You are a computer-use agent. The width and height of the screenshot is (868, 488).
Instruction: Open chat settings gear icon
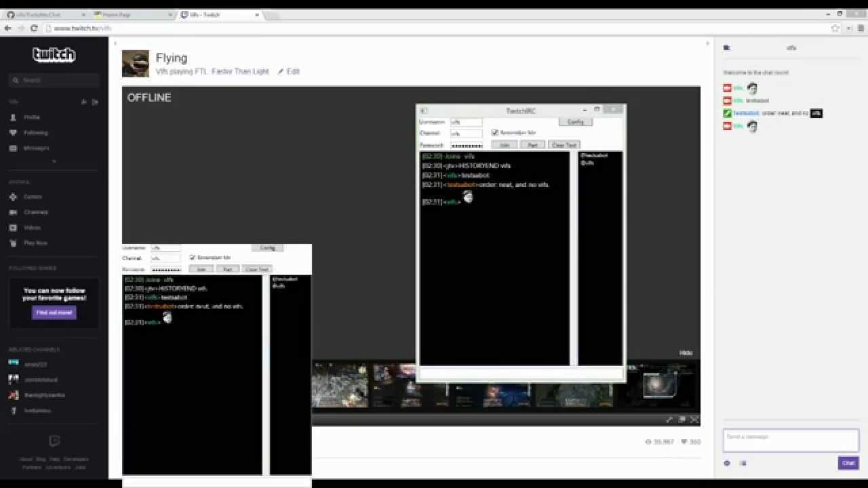pyautogui.click(x=727, y=464)
